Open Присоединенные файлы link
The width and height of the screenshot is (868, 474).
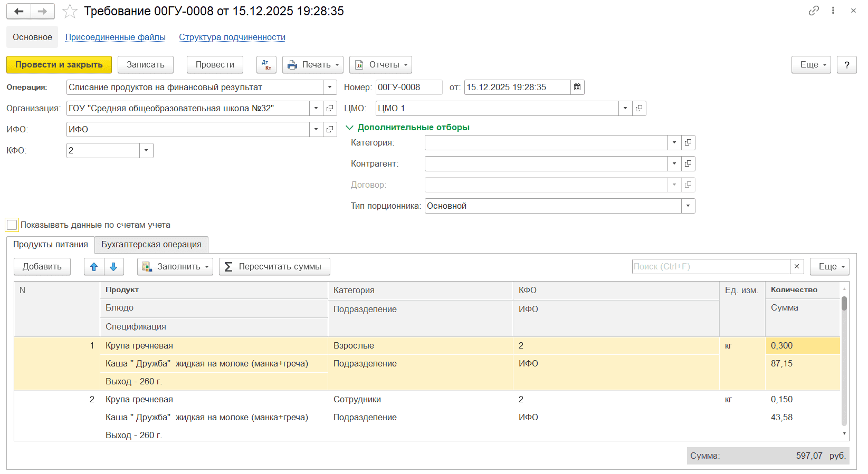116,37
